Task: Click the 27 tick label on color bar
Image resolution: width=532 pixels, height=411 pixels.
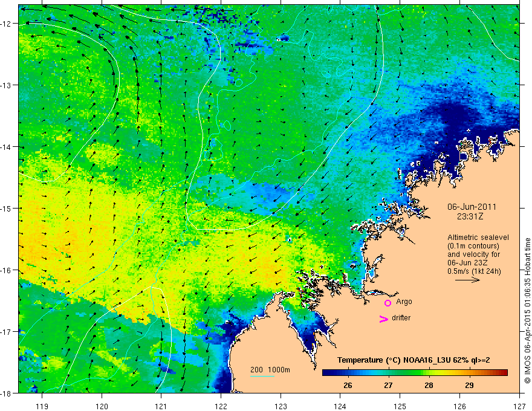Action: [x=388, y=385]
